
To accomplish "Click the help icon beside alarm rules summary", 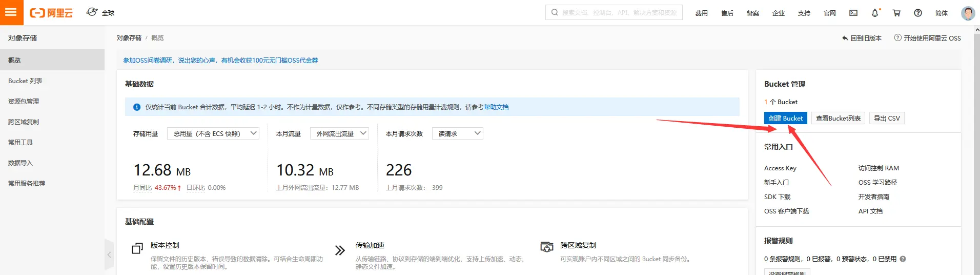I will [x=903, y=259].
